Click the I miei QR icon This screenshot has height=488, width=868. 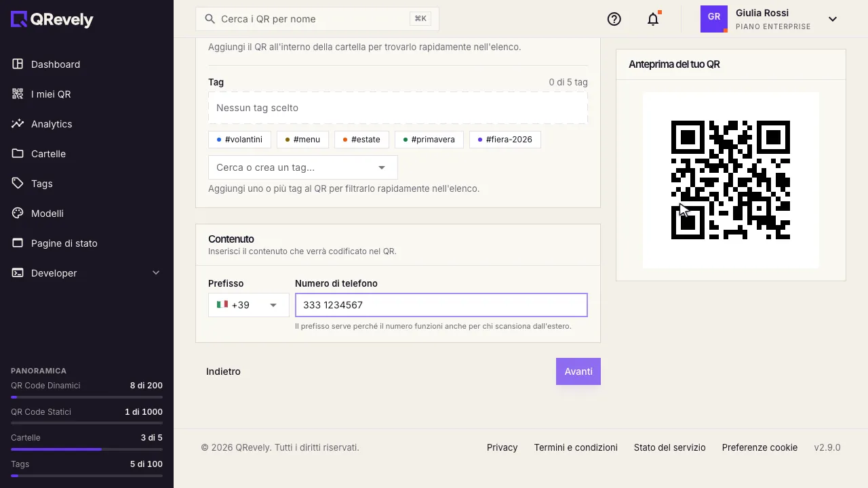[18, 94]
